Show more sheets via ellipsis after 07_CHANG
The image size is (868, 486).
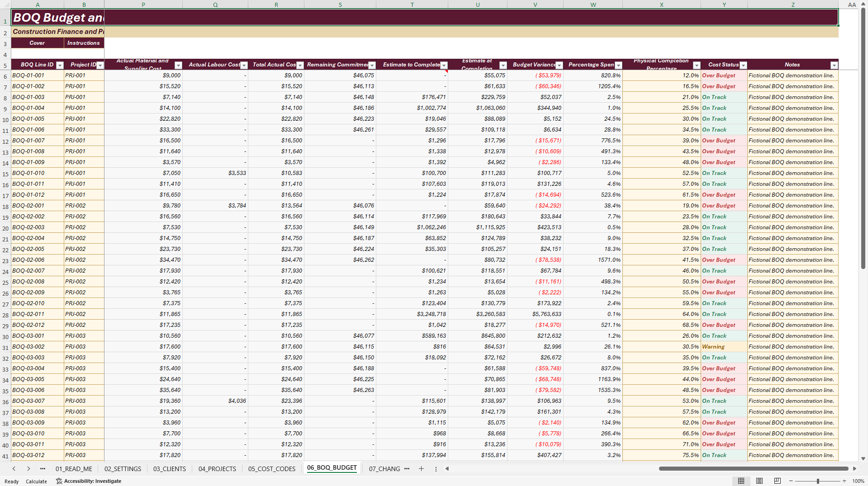click(x=407, y=469)
